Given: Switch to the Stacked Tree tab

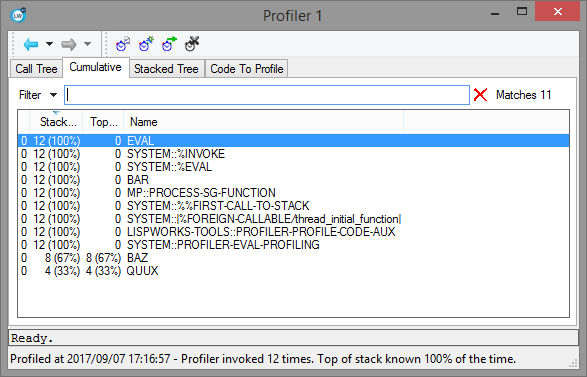Looking at the screenshot, I should [x=166, y=69].
